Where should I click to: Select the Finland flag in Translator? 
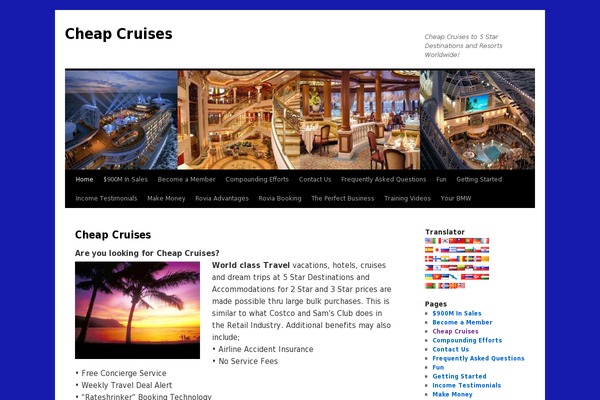coord(437,259)
